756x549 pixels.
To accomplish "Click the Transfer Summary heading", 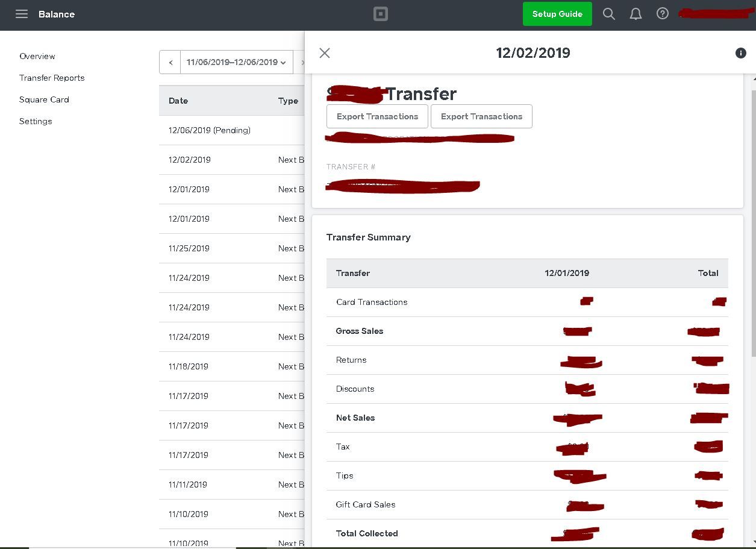I will pos(369,237).
